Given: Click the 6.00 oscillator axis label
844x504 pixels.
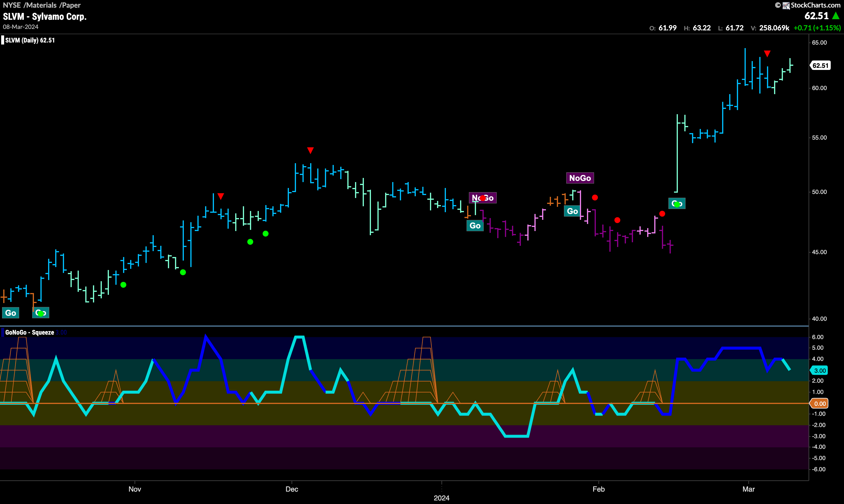Looking at the screenshot, I should [x=818, y=337].
